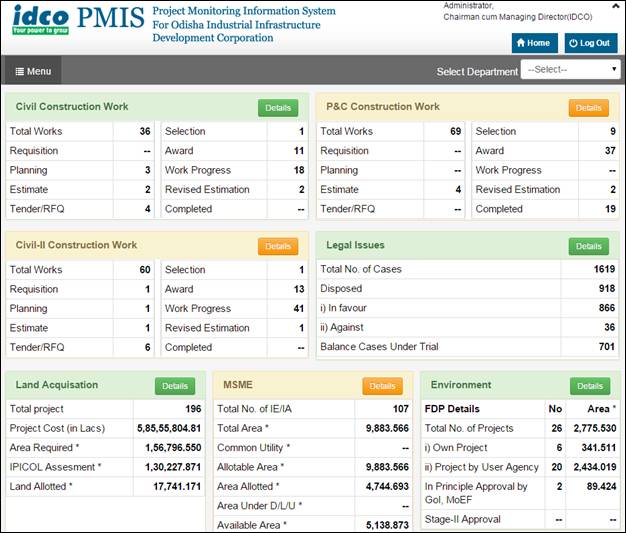Click the MSME panel heading
The height and width of the screenshot is (533, 626).
(238, 385)
